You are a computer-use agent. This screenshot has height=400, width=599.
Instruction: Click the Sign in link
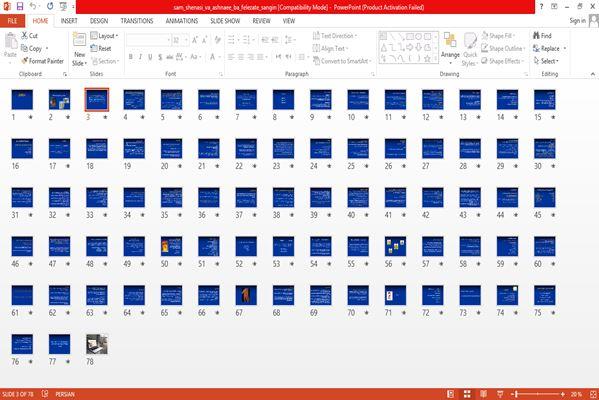[577, 21]
